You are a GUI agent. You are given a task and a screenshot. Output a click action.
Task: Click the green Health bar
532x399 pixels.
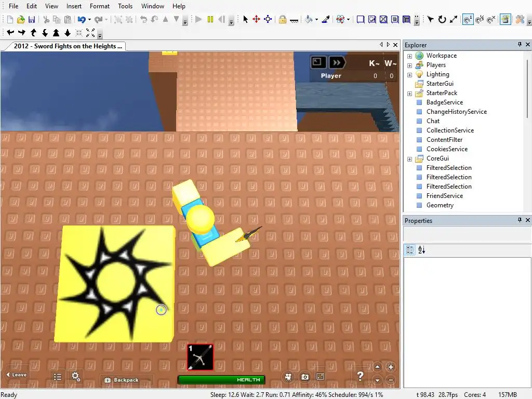[221, 380]
